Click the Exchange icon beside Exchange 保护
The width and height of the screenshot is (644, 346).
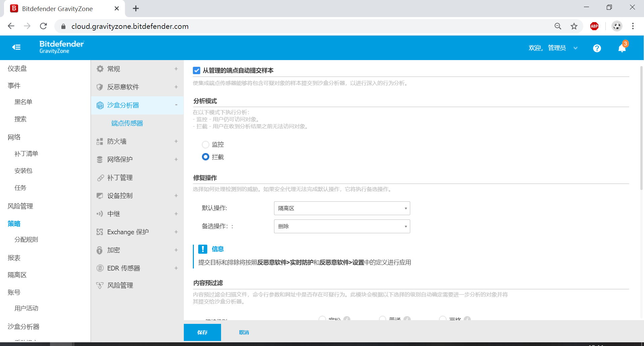pyautogui.click(x=100, y=232)
